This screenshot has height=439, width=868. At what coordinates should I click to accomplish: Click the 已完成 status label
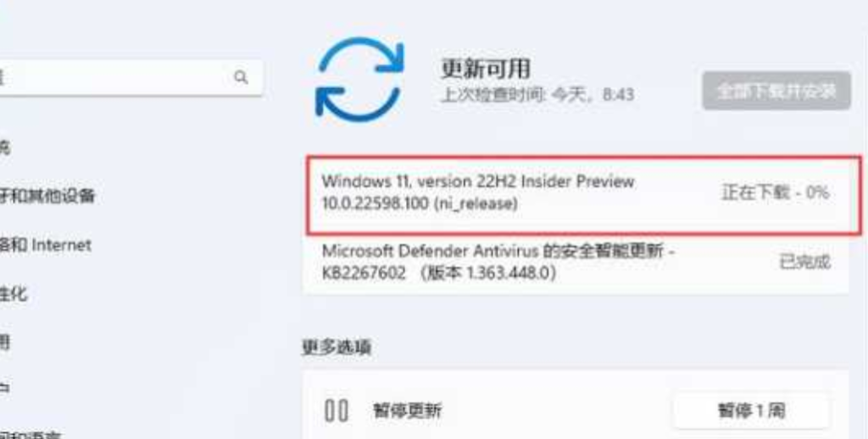pos(805,263)
